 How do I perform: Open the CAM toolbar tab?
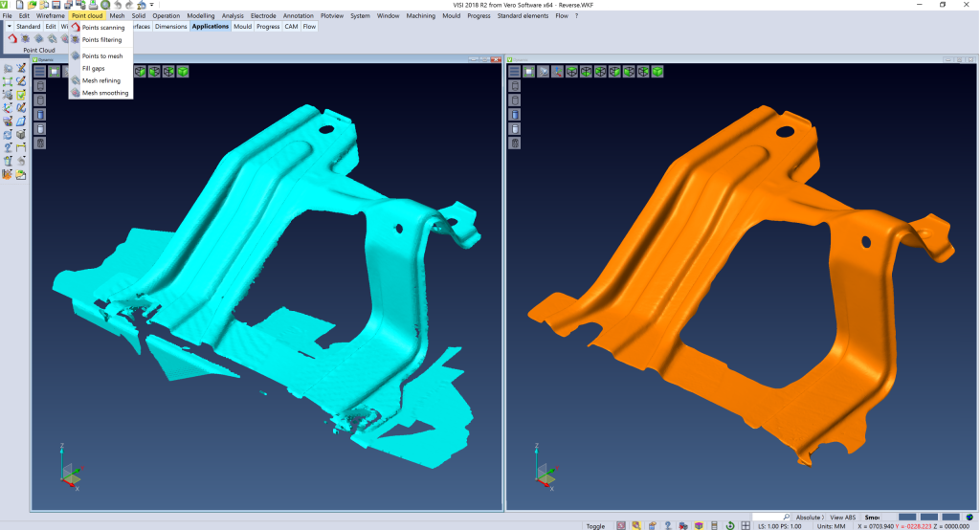(x=290, y=27)
